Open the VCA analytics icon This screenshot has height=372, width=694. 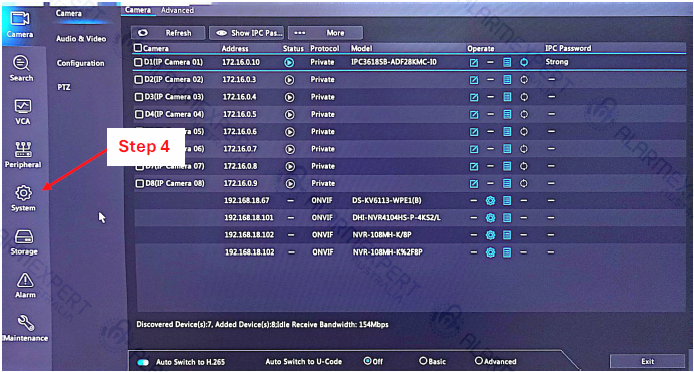[x=23, y=106]
